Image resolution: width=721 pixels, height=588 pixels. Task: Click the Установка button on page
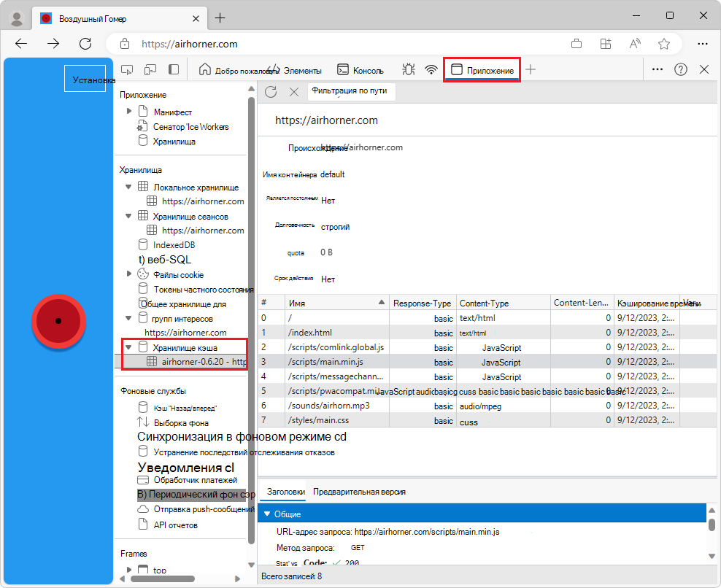pos(85,79)
